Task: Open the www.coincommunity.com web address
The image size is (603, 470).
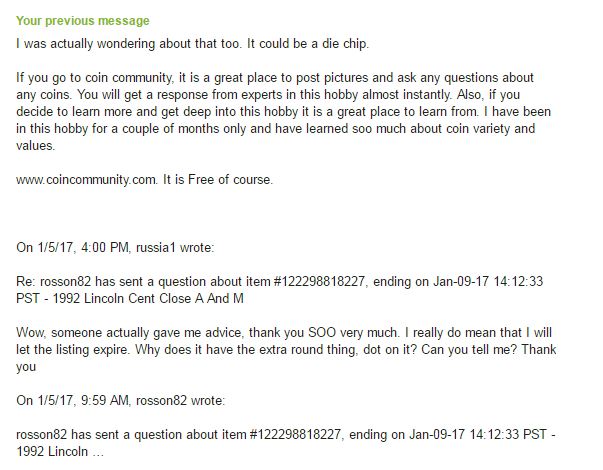Action: pyautogui.click(x=87, y=180)
